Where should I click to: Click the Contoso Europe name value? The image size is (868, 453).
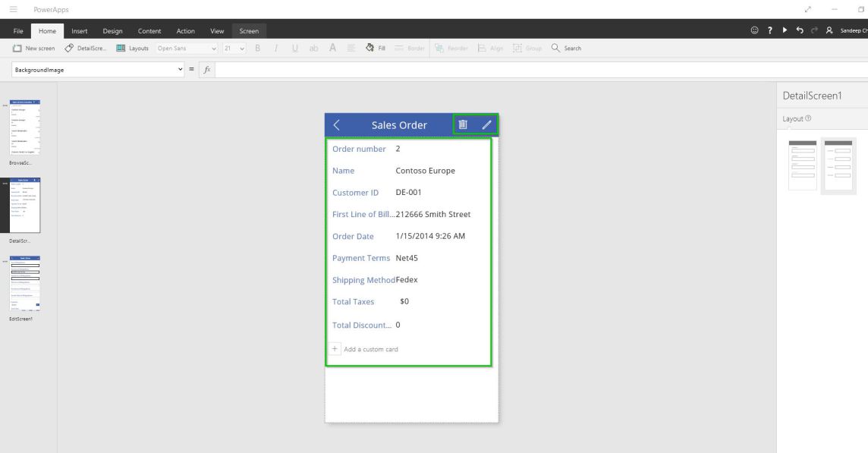[425, 171]
